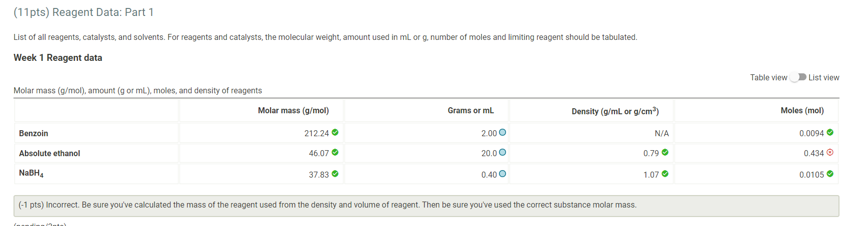Viewport: 868px width, 226px height.
Task: Click green checkmark beside ethanol density 0.79
Action: click(x=665, y=152)
